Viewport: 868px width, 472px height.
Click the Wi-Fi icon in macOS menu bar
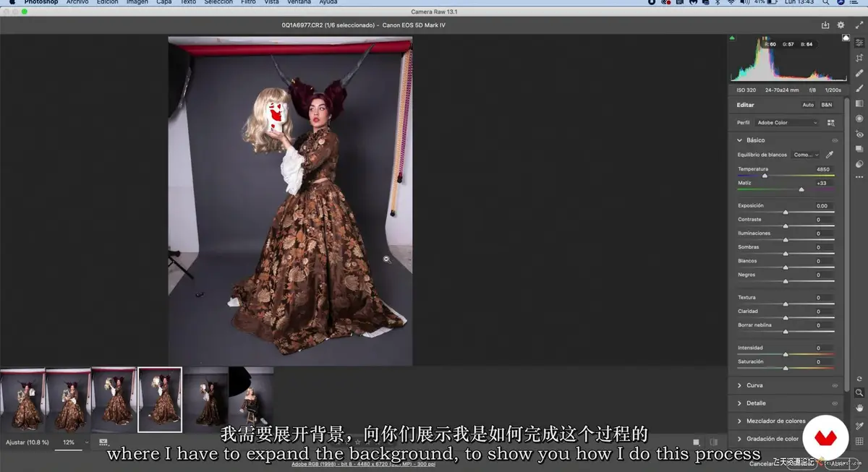point(730,3)
